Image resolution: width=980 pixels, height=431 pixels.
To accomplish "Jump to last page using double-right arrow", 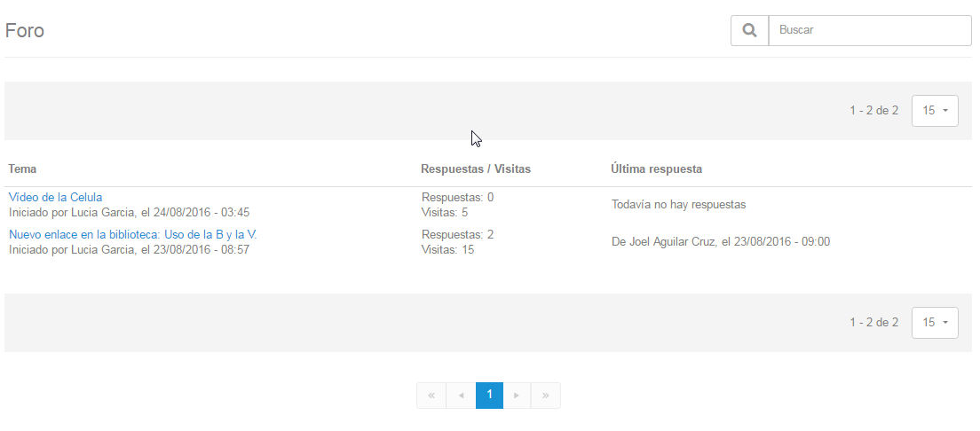I will click(x=545, y=396).
